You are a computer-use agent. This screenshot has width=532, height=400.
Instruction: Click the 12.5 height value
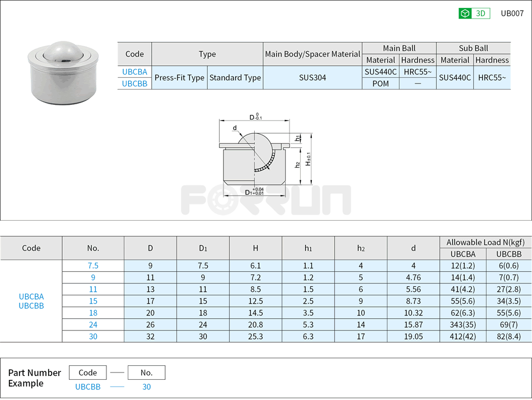(x=255, y=301)
